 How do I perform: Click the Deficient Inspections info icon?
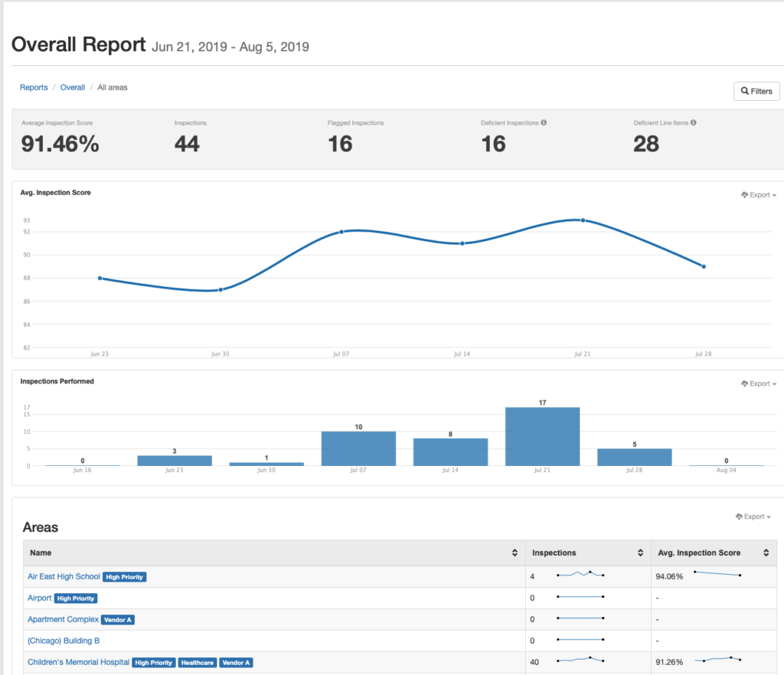click(544, 122)
